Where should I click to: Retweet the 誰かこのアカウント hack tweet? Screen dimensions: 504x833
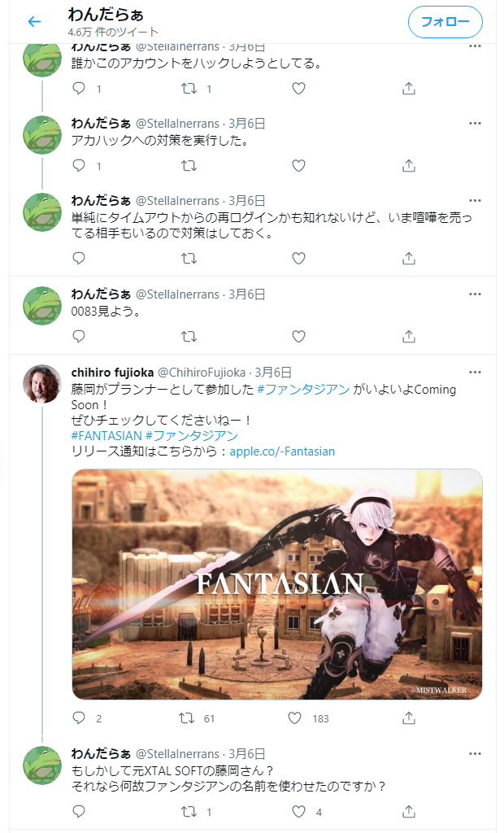pyautogui.click(x=189, y=88)
